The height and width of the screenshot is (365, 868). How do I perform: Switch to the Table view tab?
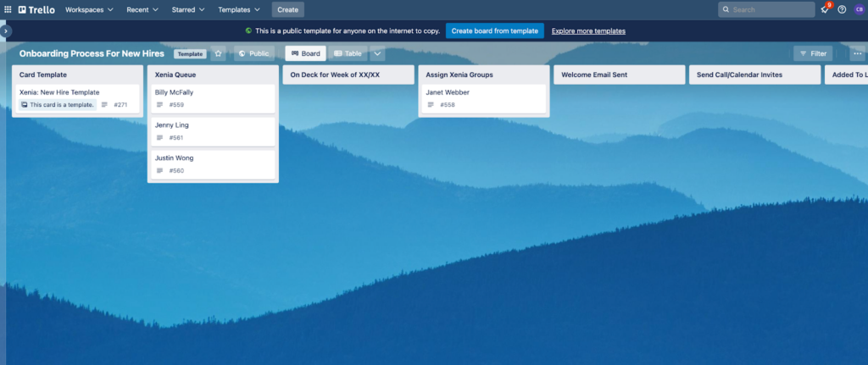tap(348, 53)
